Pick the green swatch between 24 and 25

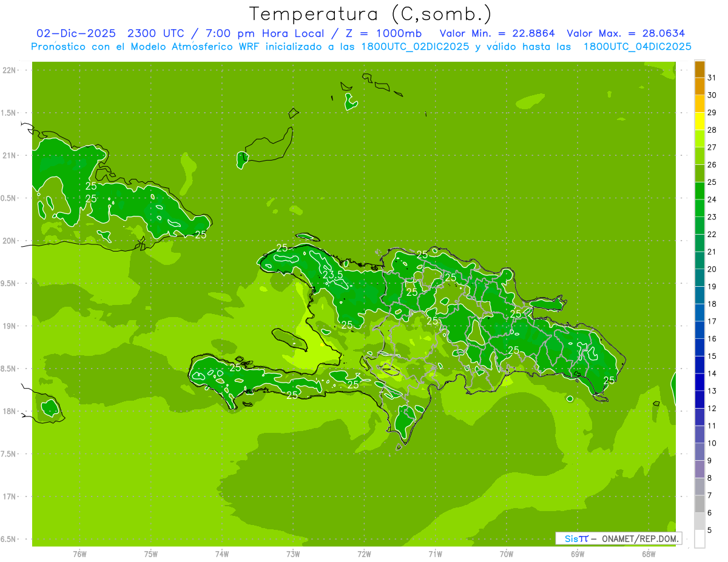tap(699, 191)
